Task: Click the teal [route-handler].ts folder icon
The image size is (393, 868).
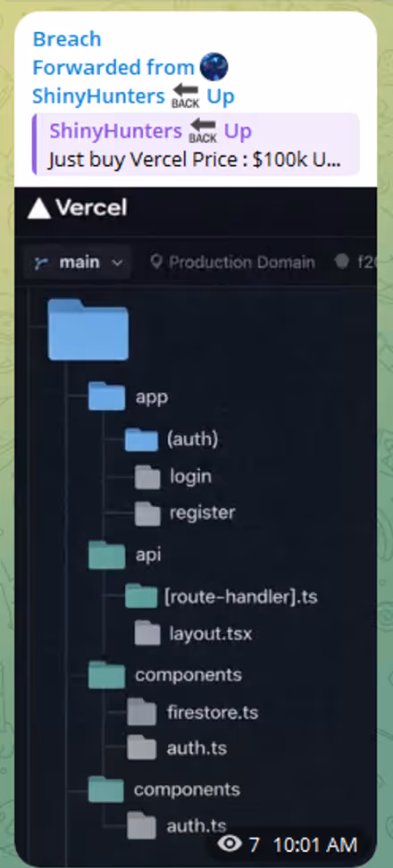Action: point(141,596)
